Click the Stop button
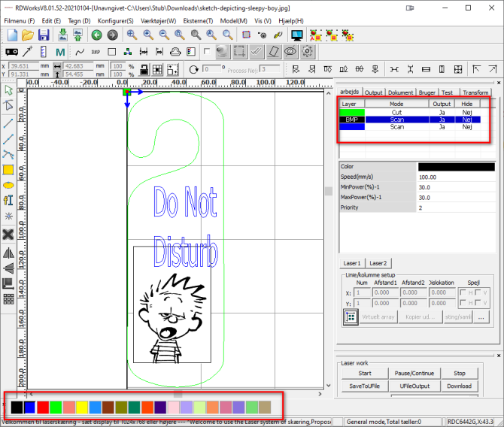Screen dimensions: 504x427 click(460, 374)
